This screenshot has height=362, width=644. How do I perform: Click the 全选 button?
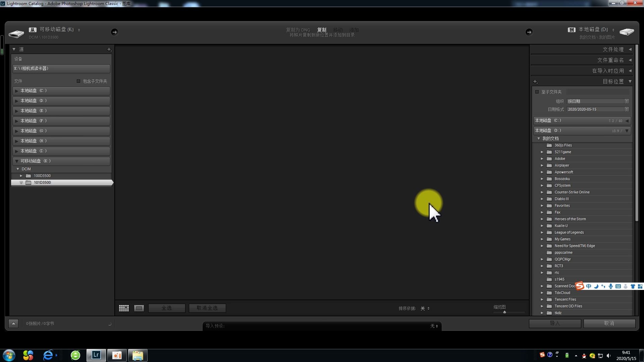pos(167,308)
